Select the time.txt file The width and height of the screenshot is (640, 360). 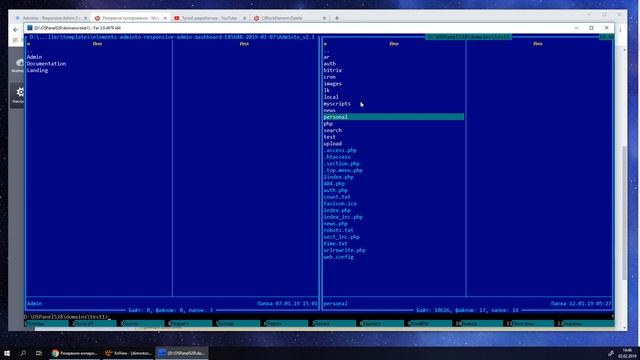pyautogui.click(x=336, y=244)
